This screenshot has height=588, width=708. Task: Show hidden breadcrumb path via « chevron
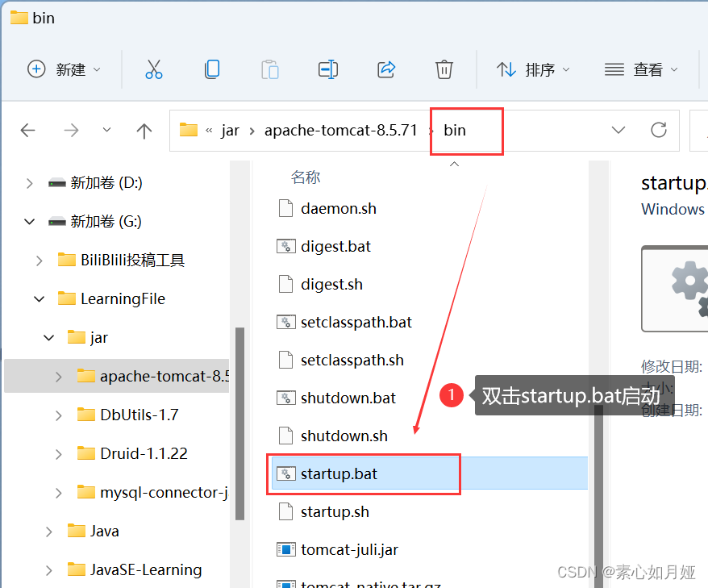[209, 131]
